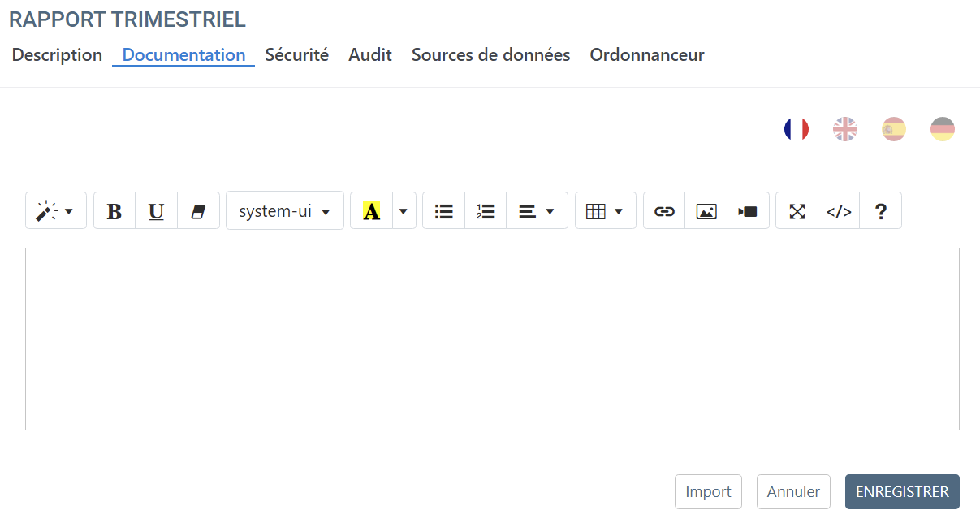Save with the ENREGISTRER button
The height and width of the screenshot is (527, 980).
(902, 492)
